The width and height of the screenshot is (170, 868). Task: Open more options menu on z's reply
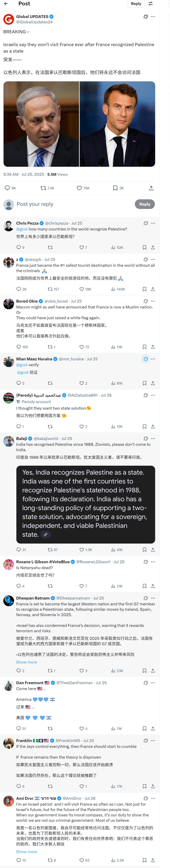pyautogui.click(x=153, y=259)
